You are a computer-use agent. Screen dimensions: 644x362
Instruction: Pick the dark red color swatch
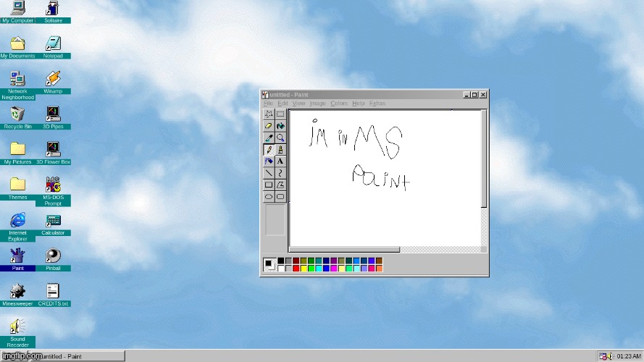pos(296,261)
